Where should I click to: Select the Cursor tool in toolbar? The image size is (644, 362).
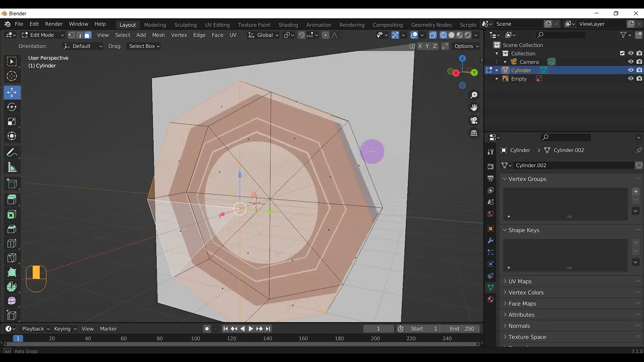pos(12,76)
